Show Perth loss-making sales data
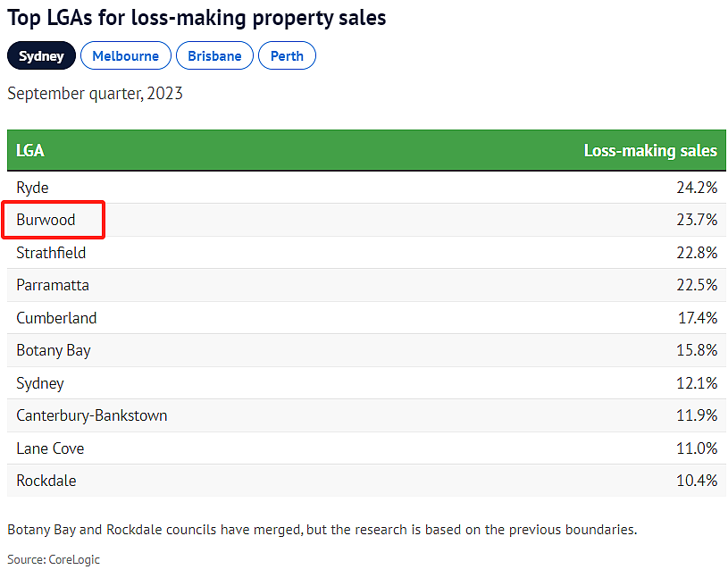 click(287, 55)
